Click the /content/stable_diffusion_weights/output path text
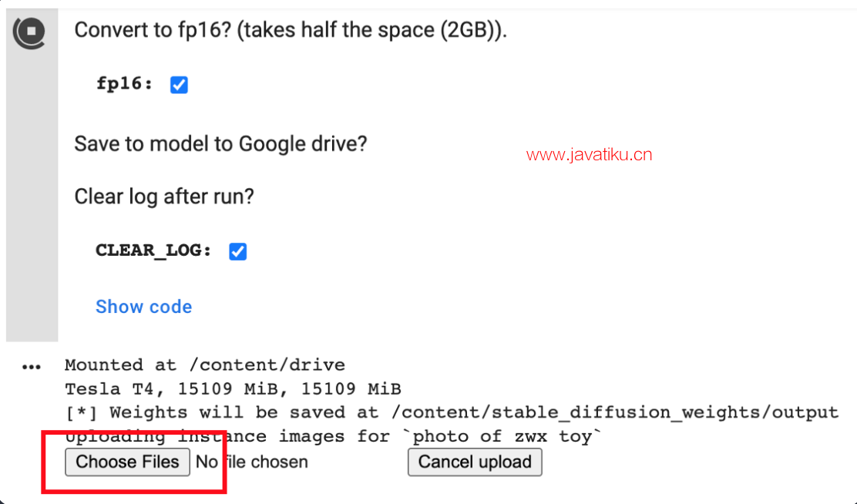This screenshot has height=504, width=857. 615,412
